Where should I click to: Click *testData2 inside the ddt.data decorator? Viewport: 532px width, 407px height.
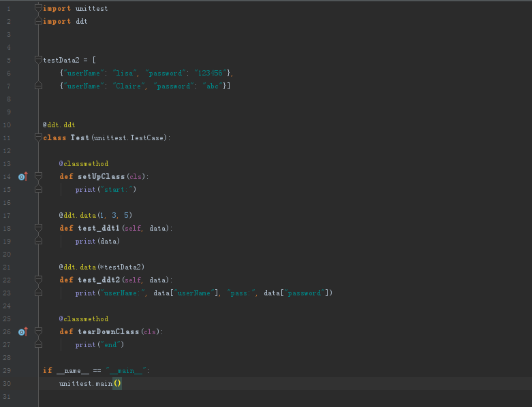121,267
